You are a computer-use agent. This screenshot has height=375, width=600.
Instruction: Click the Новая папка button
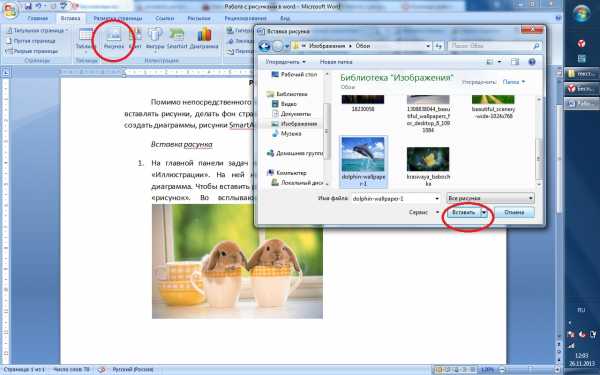click(x=336, y=62)
